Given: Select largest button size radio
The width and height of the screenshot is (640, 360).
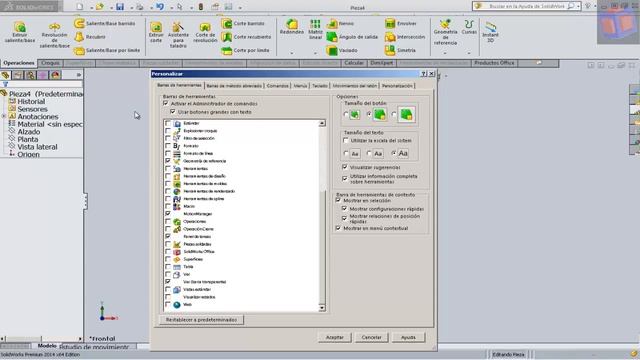Looking at the screenshot, I should tap(394, 115).
